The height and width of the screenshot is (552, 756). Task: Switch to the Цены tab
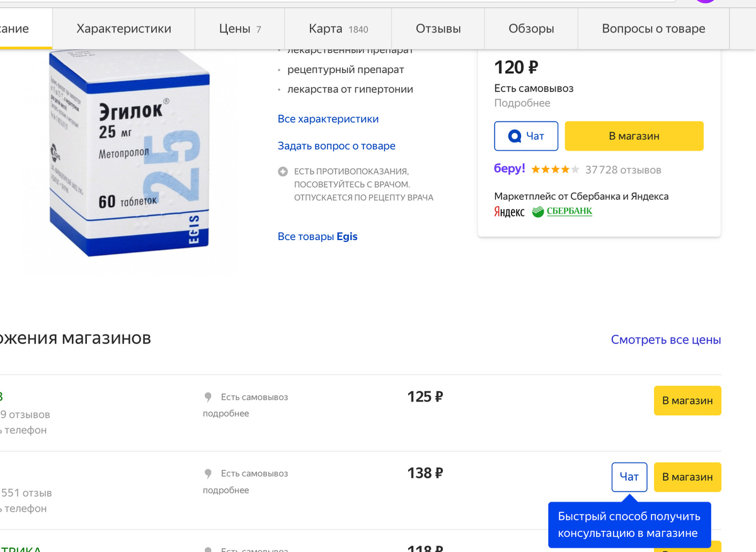click(240, 28)
